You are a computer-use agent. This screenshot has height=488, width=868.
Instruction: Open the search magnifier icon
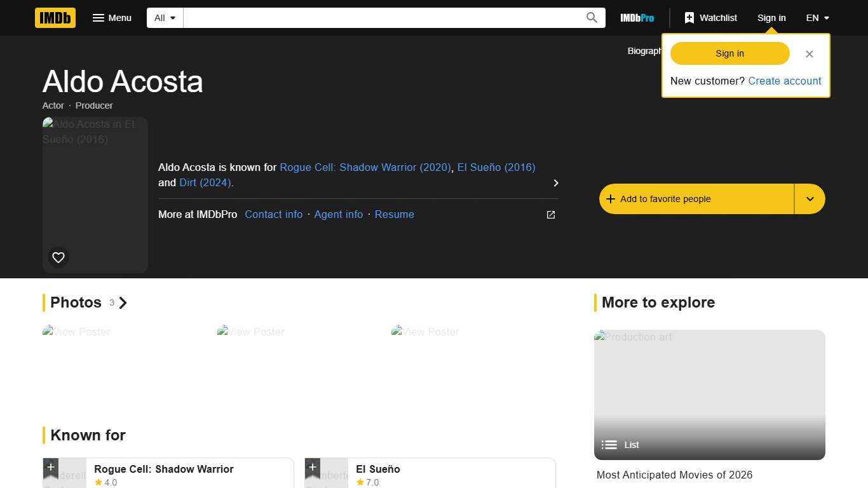pos(591,18)
